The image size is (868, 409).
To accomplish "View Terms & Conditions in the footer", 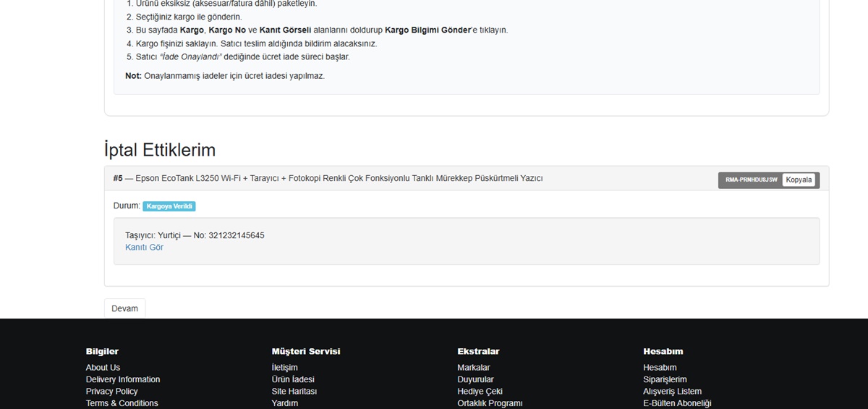I will pos(122,403).
